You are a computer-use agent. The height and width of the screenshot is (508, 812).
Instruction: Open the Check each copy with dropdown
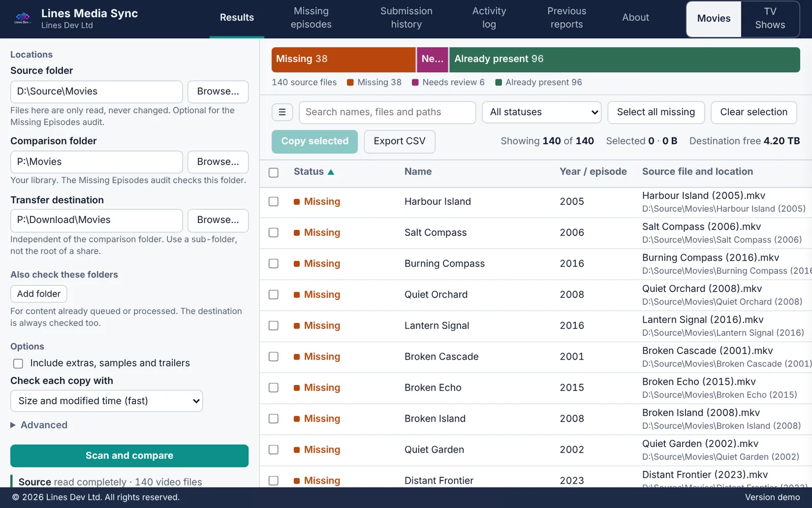coord(107,401)
